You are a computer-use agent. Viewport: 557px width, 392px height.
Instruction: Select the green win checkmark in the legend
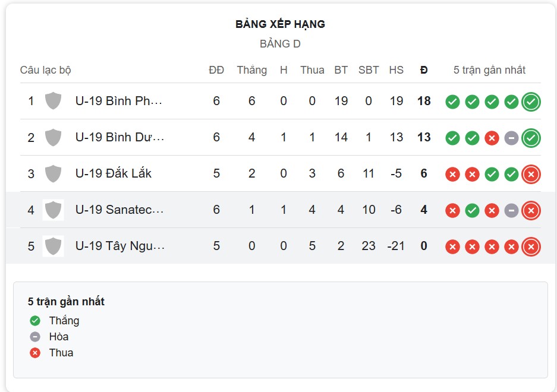(x=34, y=320)
